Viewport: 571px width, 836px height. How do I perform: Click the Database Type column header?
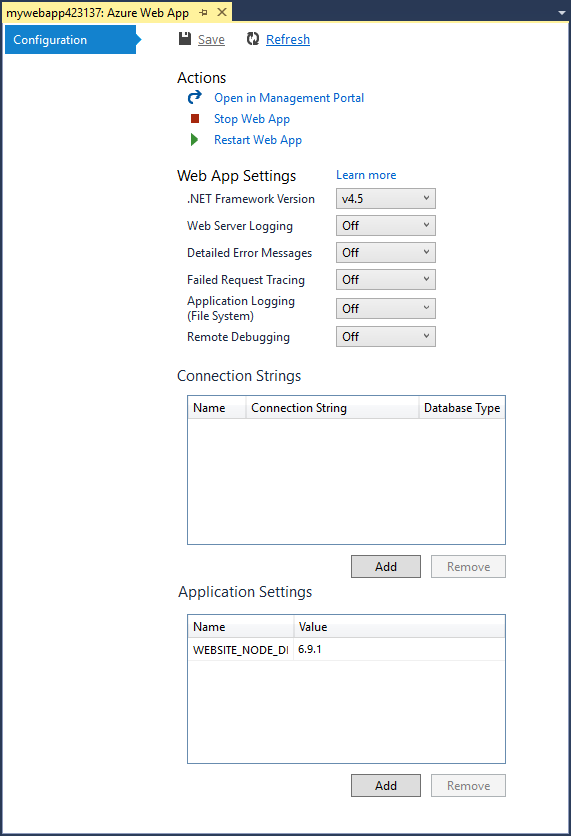[x=462, y=408]
